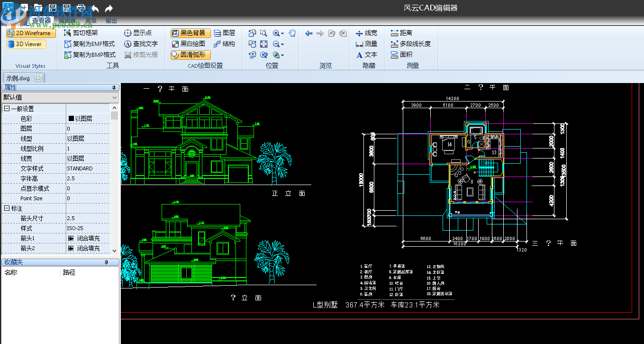Open the 文件 file menu
644x344 pixels.
click(x=13, y=20)
